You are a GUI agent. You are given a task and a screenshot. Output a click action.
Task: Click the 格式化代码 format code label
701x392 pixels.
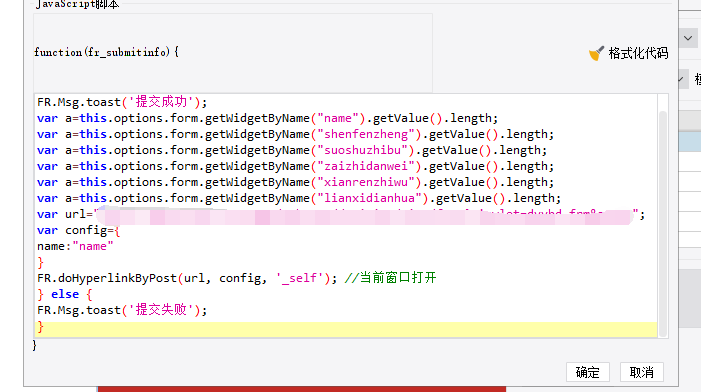click(638, 53)
